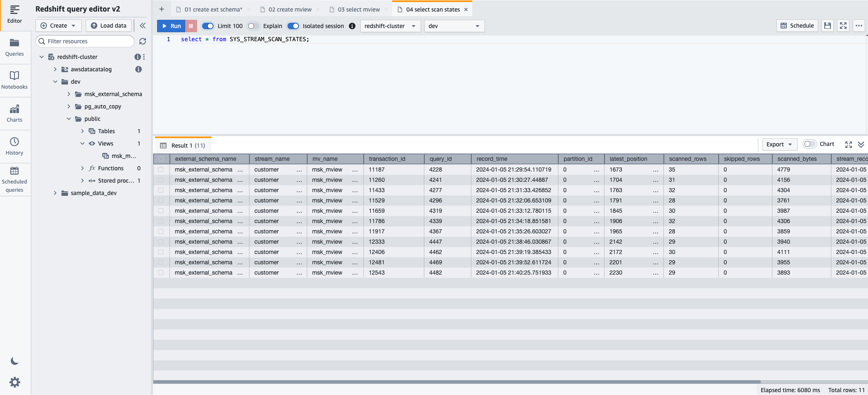Enable the Explain toggle
Viewport: 868px width, 395px height.
pyautogui.click(x=253, y=26)
